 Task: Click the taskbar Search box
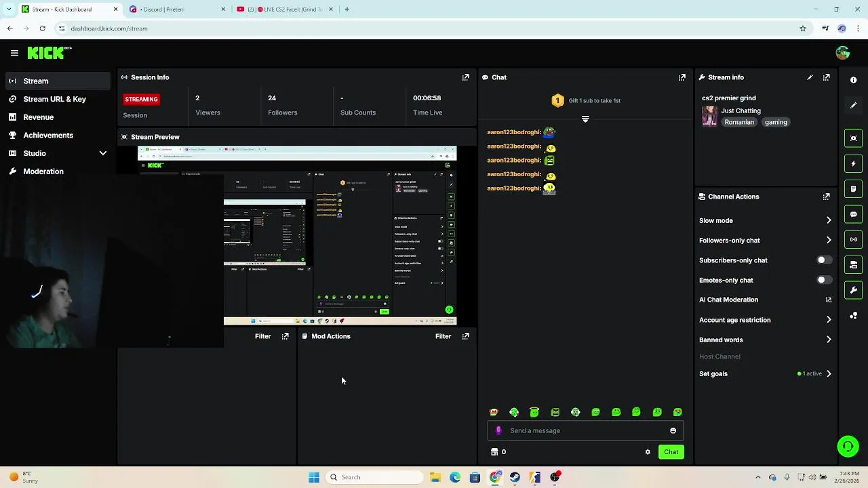click(x=373, y=477)
